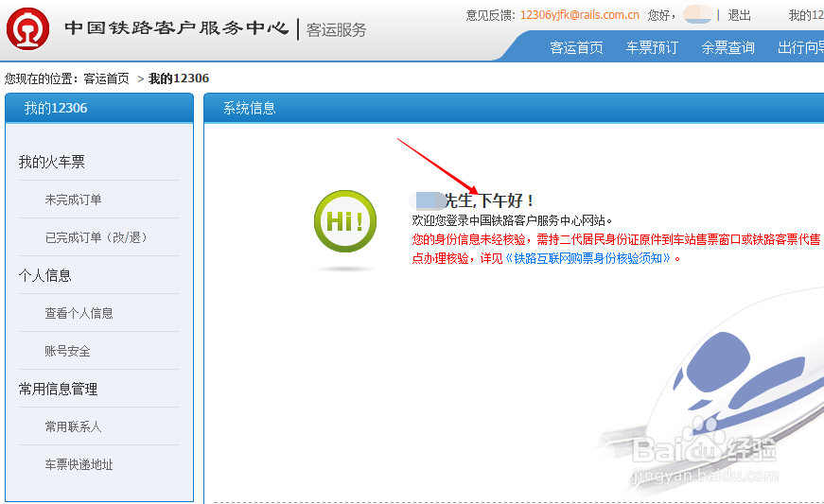This screenshot has width=824, height=504.
Task: Click the green Hi! greeting icon
Action: pos(345,221)
